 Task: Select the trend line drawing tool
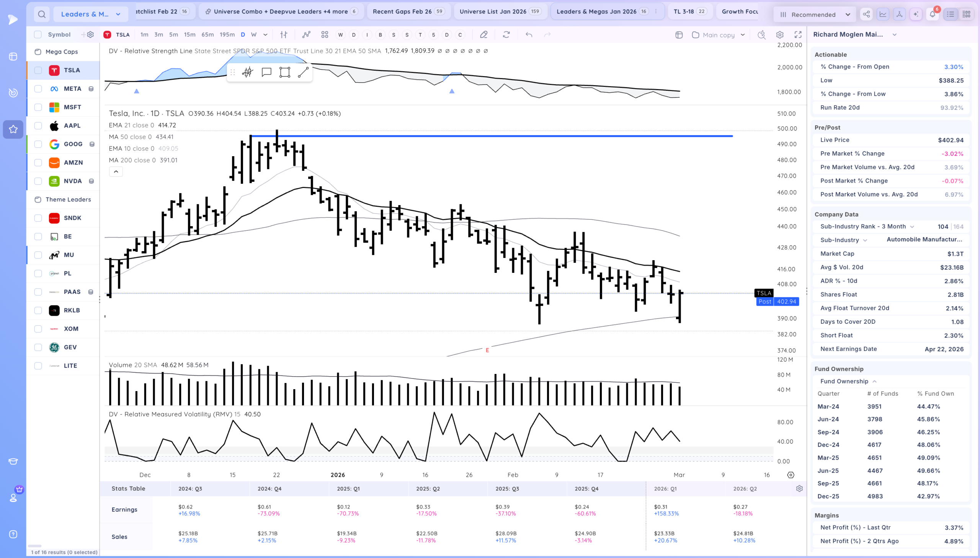pyautogui.click(x=303, y=72)
